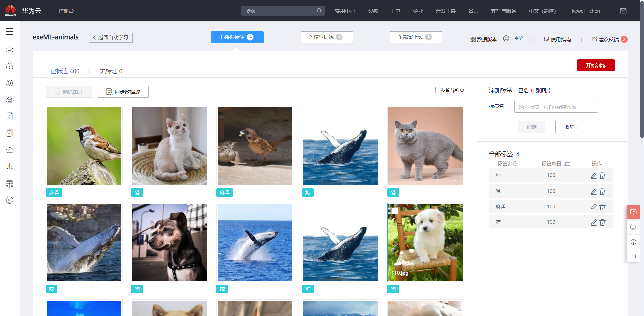This screenshot has height=316, width=644.
Task: Open 支持与服务 menu
Action: click(x=503, y=11)
